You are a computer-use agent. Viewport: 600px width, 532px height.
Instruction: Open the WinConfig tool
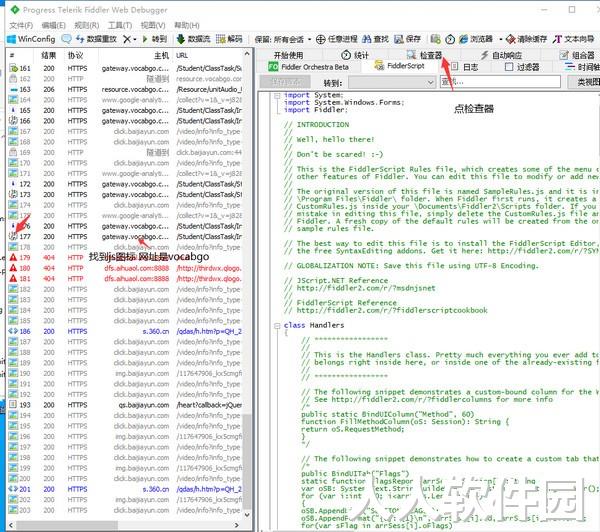pyautogui.click(x=31, y=39)
